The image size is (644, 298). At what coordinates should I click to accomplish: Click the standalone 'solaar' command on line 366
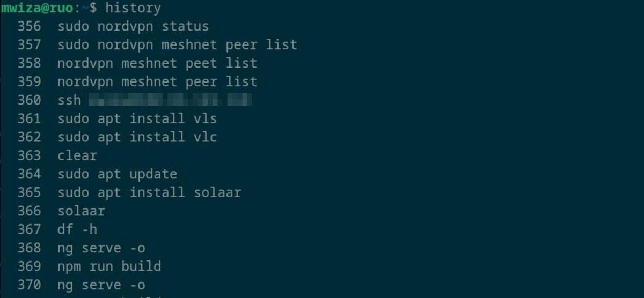pyautogui.click(x=82, y=211)
